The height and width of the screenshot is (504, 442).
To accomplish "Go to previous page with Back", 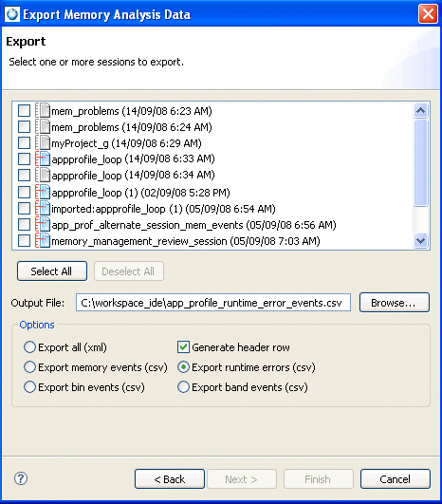I will [x=170, y=479].
